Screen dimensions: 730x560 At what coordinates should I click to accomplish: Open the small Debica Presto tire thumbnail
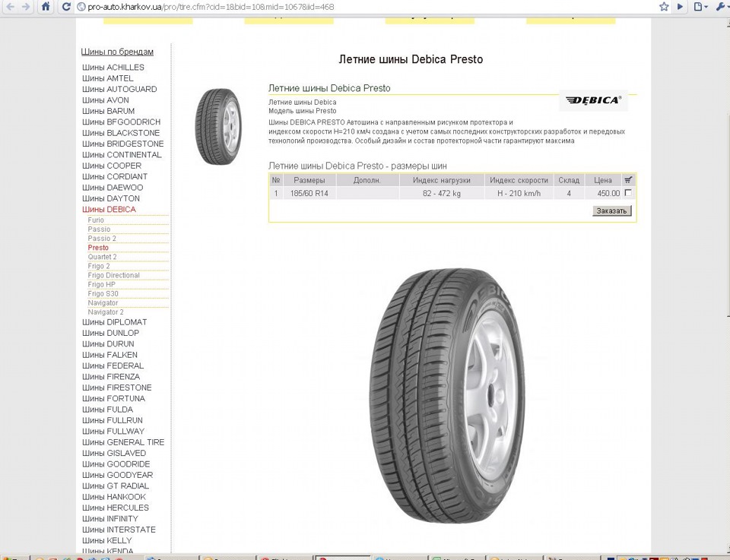click(218, 126)
